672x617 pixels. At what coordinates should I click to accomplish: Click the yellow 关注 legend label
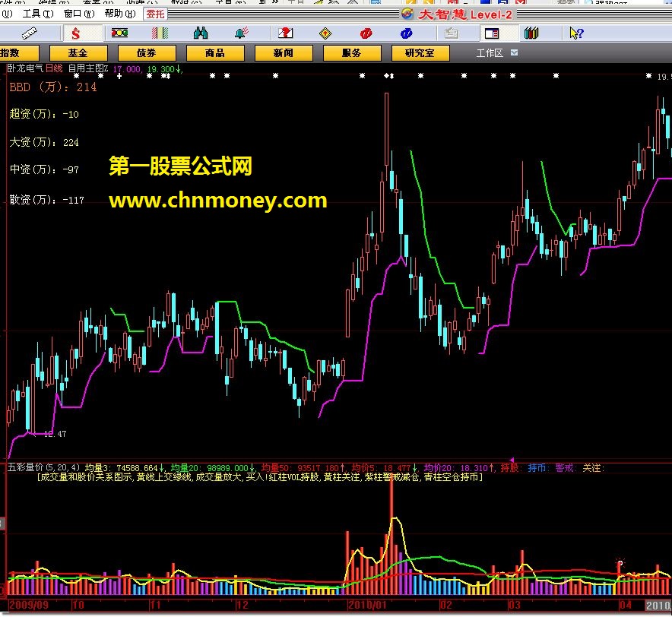pyautogui.click(x=593, y=468)
